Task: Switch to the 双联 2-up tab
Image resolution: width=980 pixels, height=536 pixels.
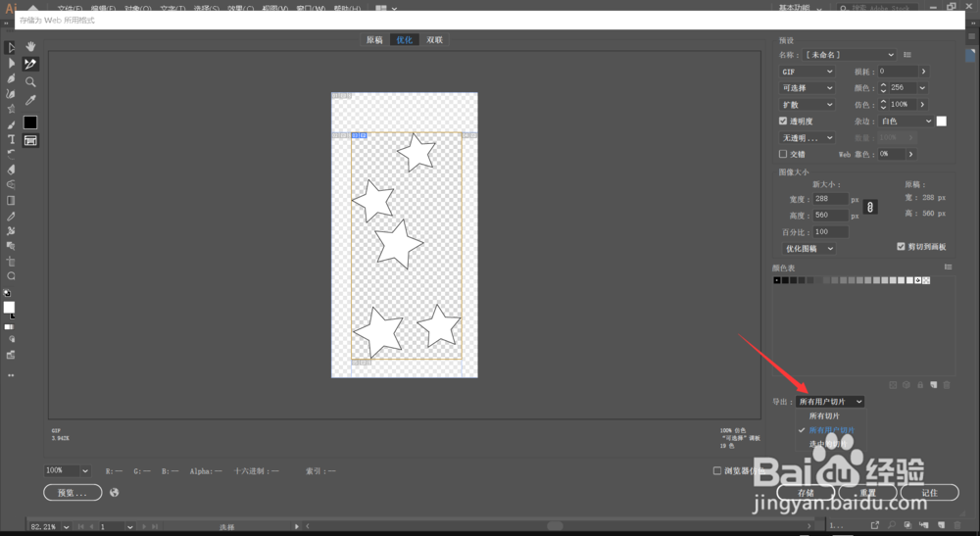Action: [x=434, y=40]
